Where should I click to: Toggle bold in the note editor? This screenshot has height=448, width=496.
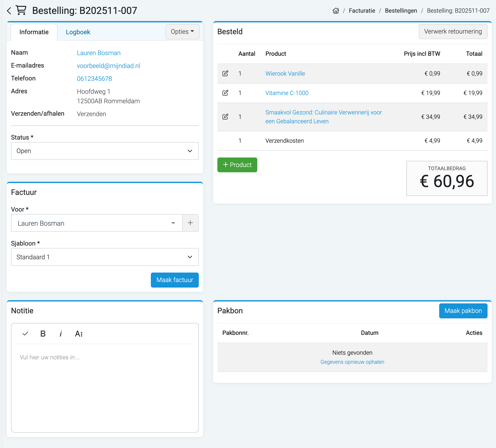43,334
